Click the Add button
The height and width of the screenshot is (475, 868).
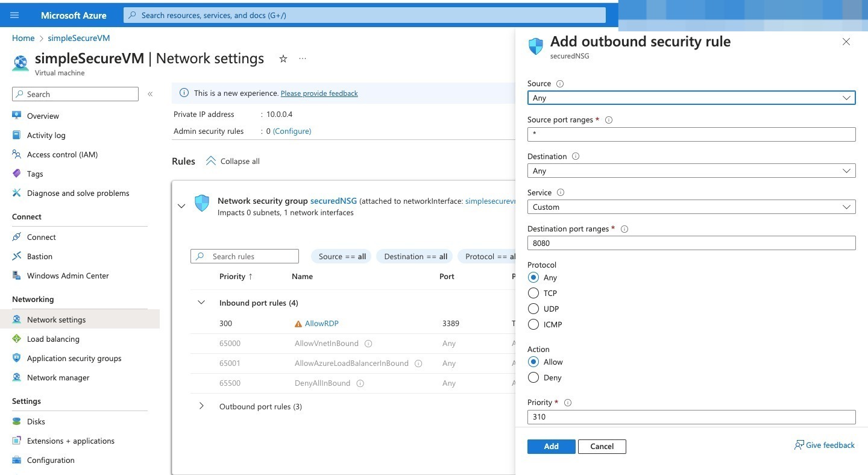(x=551, y=446)
